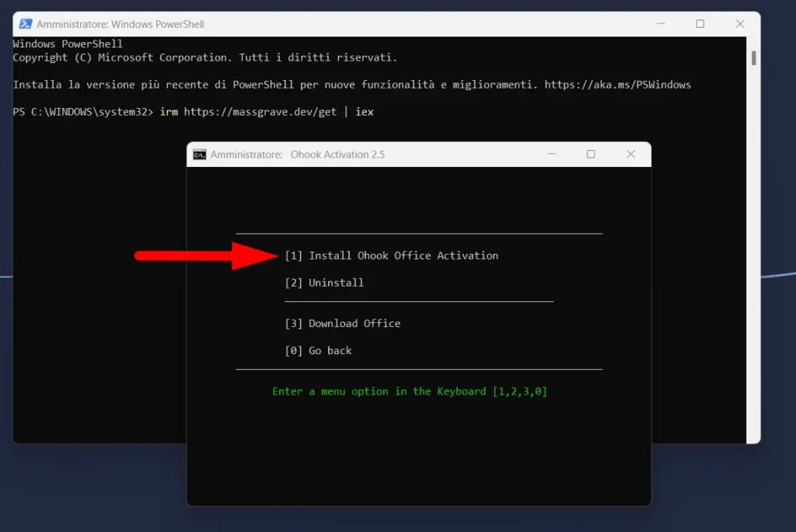Close the Windows PowerShell window
Image resolution: width=796 pixels, height=532 pixels.
pos(740,24)
